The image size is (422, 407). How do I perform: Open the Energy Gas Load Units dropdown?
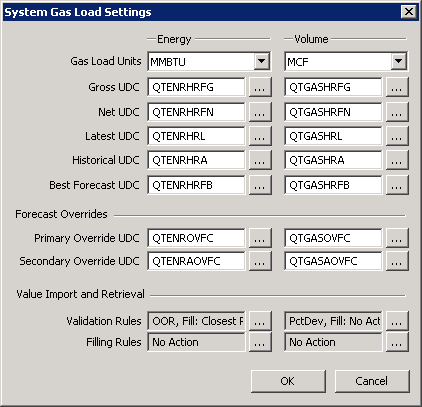point(262,61)
